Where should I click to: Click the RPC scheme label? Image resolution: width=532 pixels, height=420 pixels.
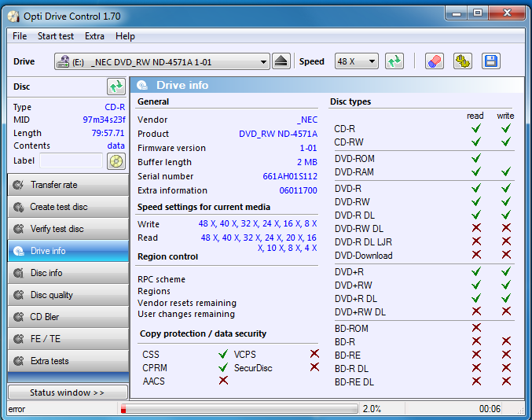(162, 280)
